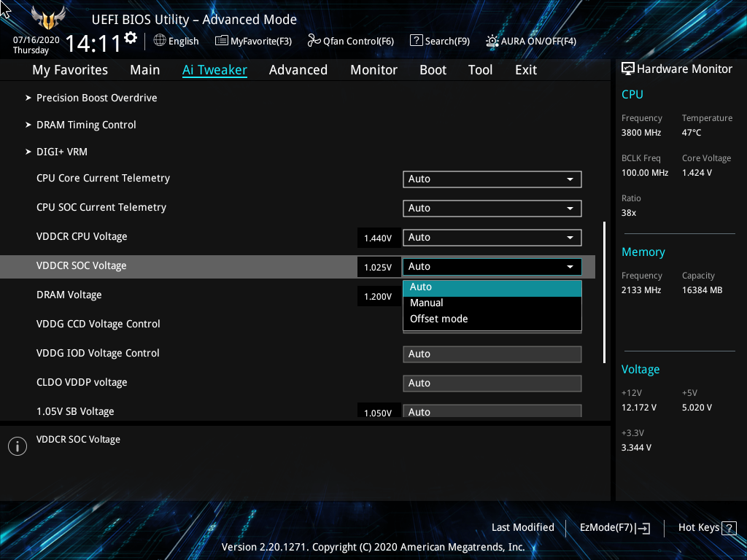The height and width of the screenshot is (560, 747).
Task: Click the 1.440V value for VDDCR CPU
Action: [378, 238]
